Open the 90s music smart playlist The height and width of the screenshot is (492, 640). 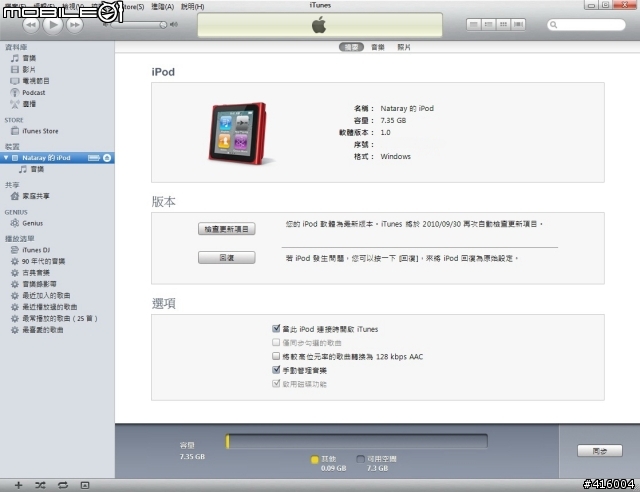tap(43, 261)
